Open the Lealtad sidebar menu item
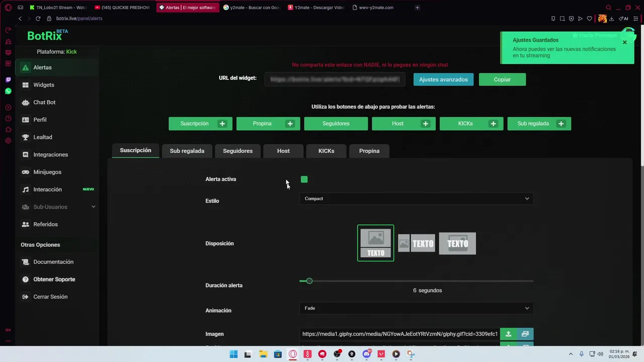 pyautogui.click(x=57, y=137)
